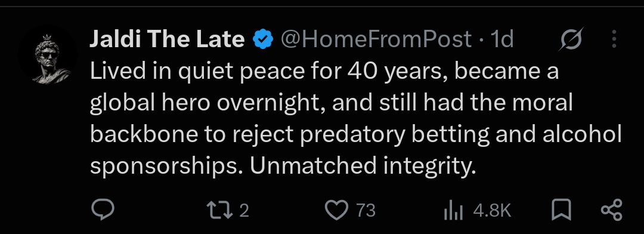The width and height of the screenshot is (644, 234).
Task: Open view analytics bar chart icon
Action: (x=453, y=211)
